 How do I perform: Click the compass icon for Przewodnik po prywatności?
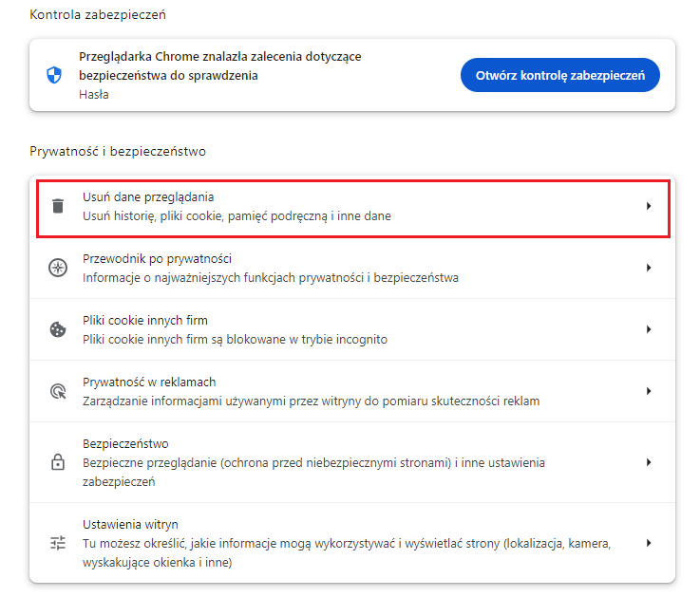click(58, 268)
